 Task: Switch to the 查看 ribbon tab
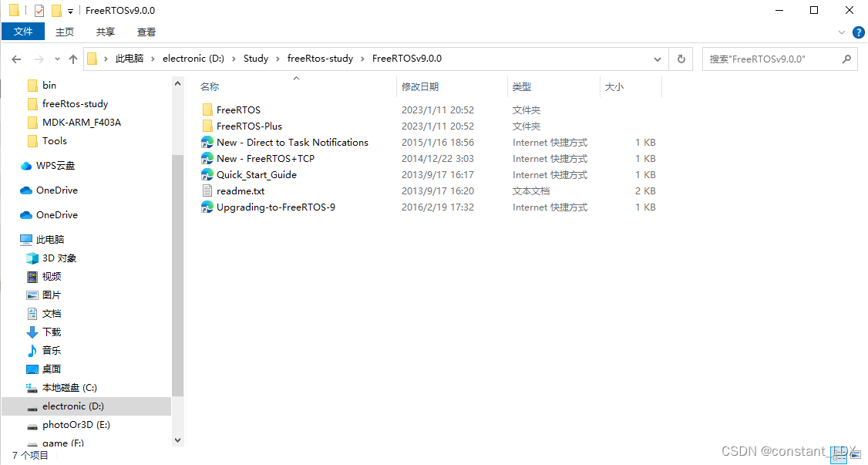pos(146,32)
